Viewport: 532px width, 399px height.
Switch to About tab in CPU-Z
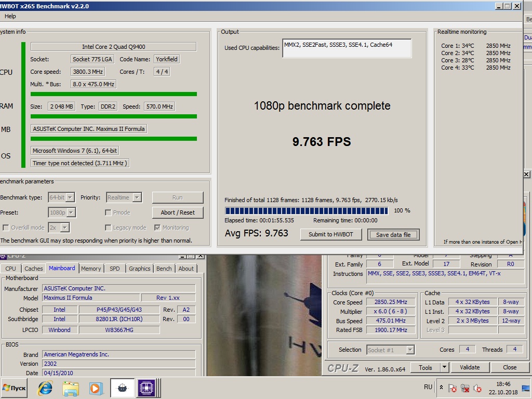coord(186,269)
